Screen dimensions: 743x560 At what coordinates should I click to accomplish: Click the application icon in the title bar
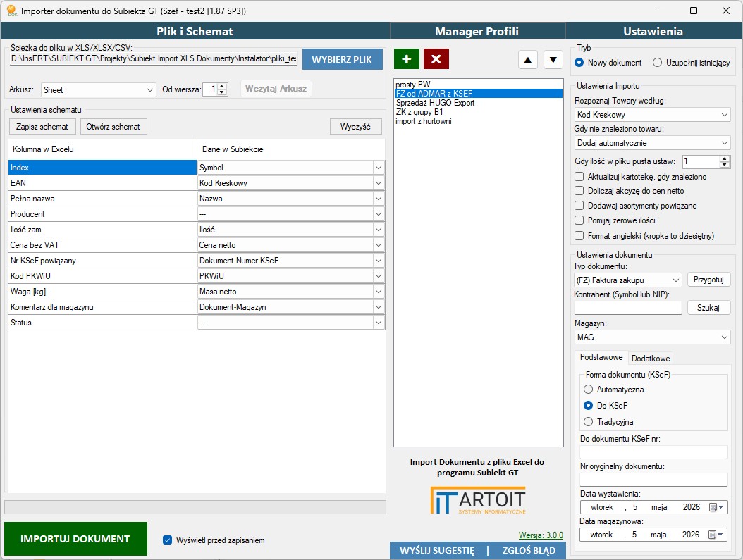12,11
